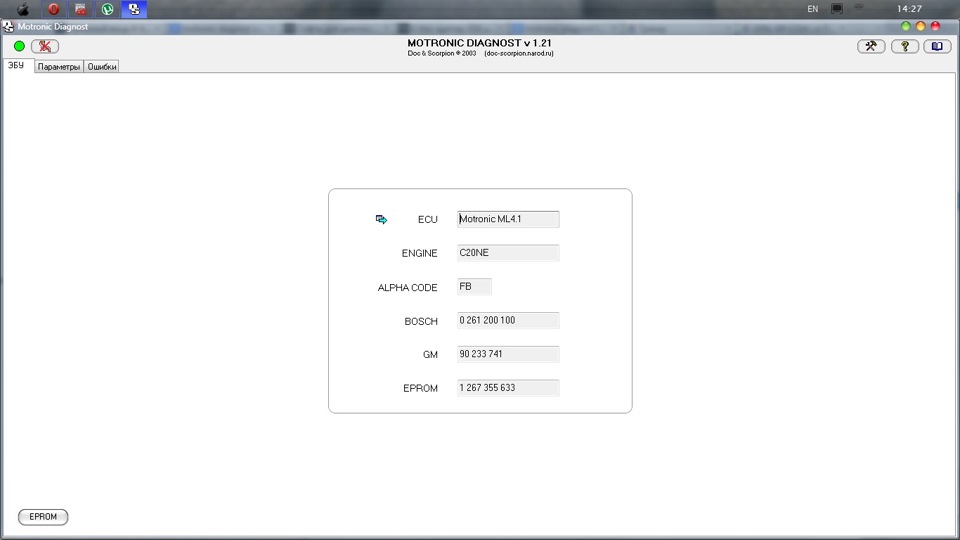
Task: Click the disconnect button with red X
Action: [45, 46]
